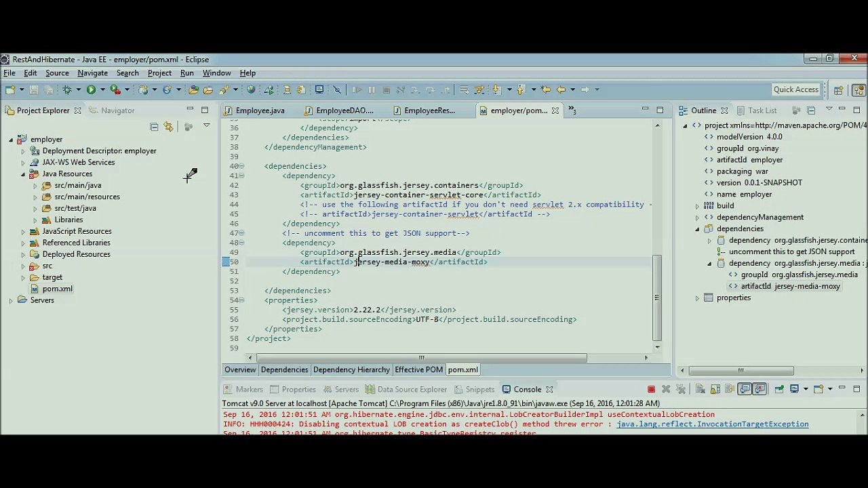Open the Navigate menu
The height and width of the screenshot is (488, 868).
click(92, 73)
